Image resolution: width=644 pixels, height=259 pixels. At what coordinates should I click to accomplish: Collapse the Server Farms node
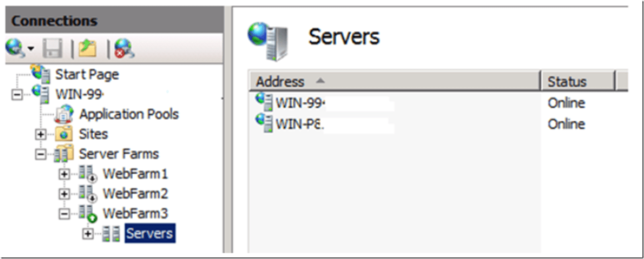pyautogui.click(x=41, y=154)
